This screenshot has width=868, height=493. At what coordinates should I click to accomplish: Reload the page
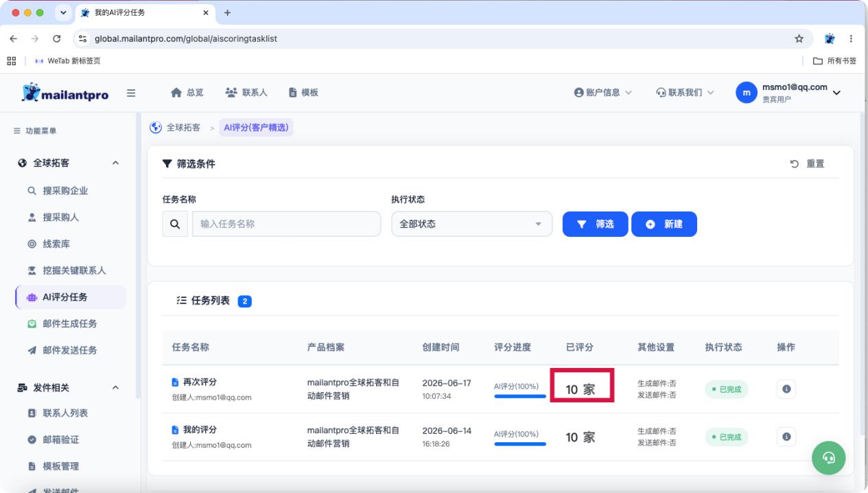point(57,38)
